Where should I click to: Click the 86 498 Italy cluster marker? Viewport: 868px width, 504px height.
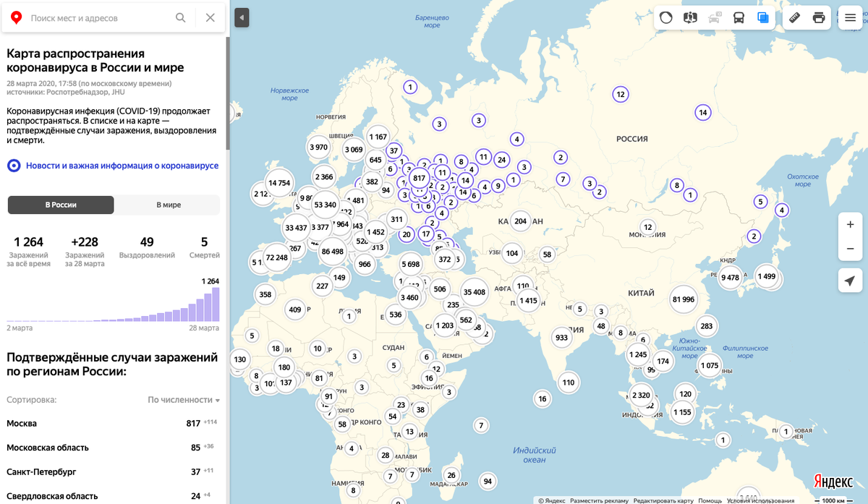coord(333,252)
